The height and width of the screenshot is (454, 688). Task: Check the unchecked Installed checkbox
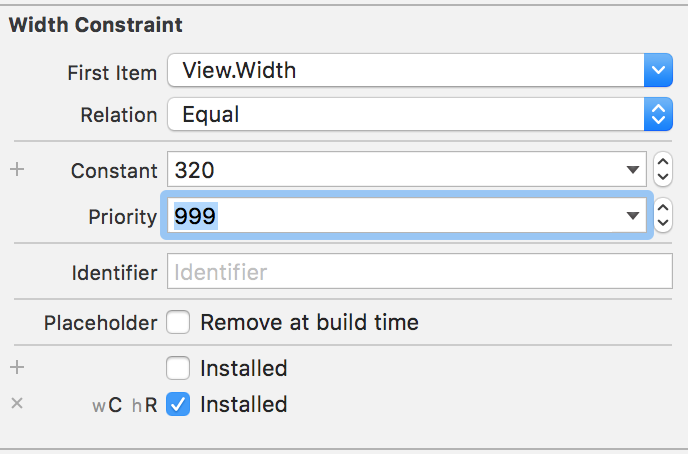coord(178,368)
